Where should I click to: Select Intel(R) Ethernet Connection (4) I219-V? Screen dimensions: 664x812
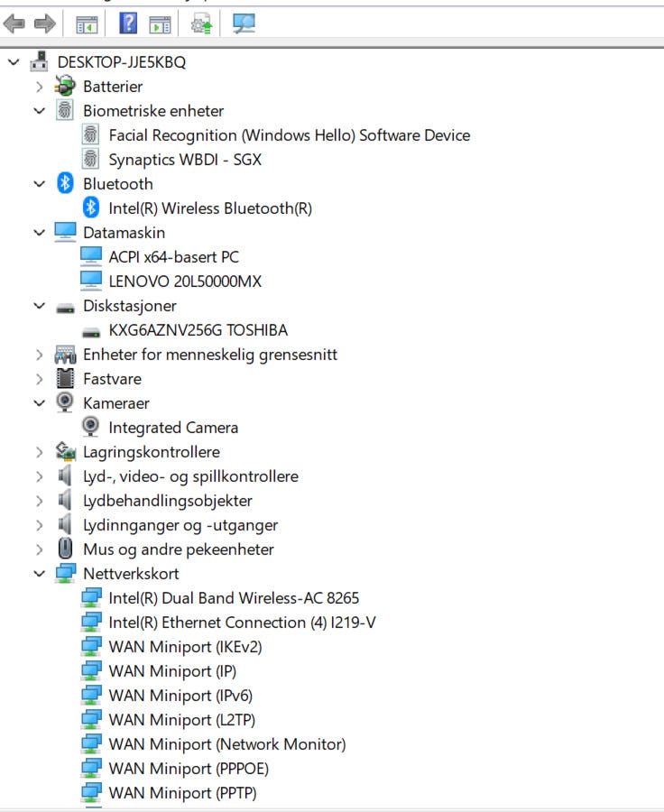243,623
